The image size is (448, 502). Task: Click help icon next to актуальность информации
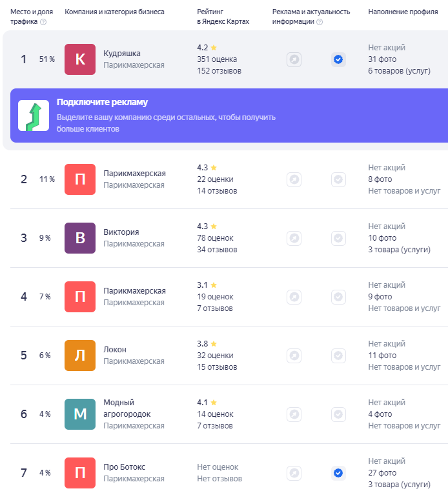tap(320, 22)
